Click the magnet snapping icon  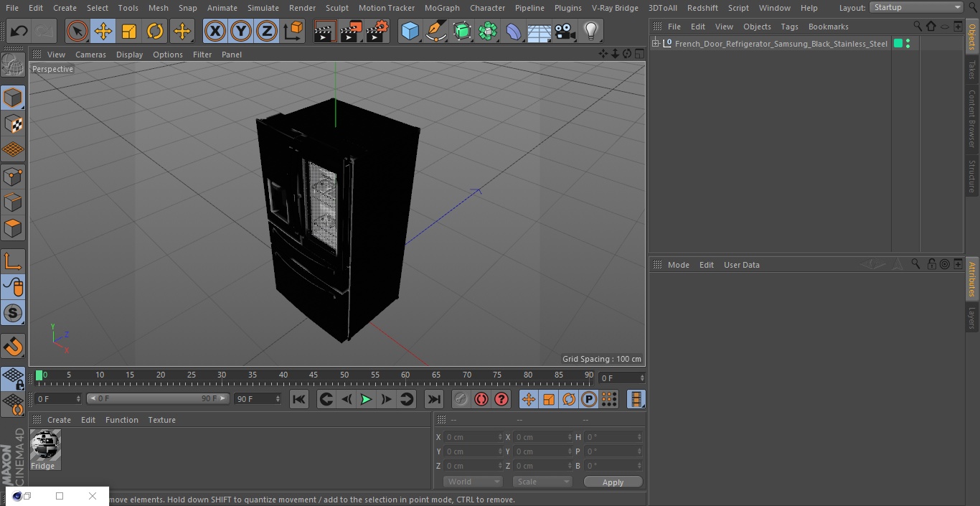tap(13, 347)
